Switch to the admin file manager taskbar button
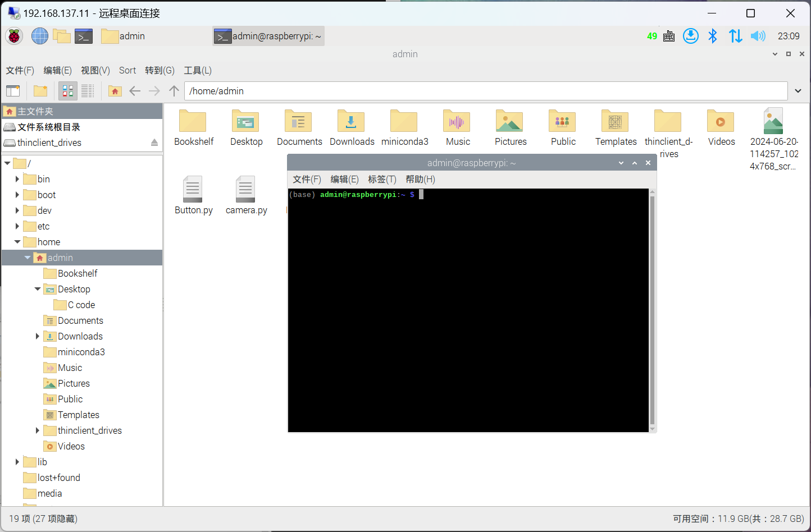Viewport: 811px width, 532px height. [x=124, y=36]
